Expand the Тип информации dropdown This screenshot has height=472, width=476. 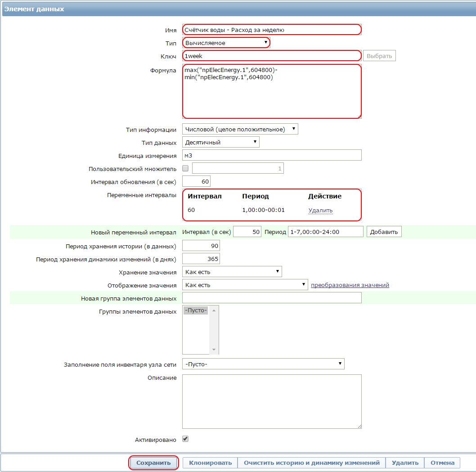[240, 129]
